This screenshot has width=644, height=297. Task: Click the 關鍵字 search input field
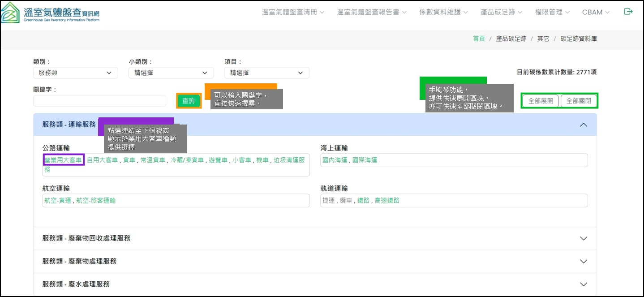pos(99,101)
